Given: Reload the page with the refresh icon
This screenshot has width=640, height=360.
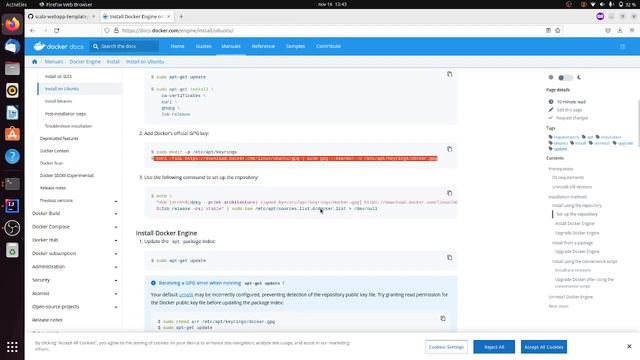Looking at the screenshot, I should click(x=57, y=31).
